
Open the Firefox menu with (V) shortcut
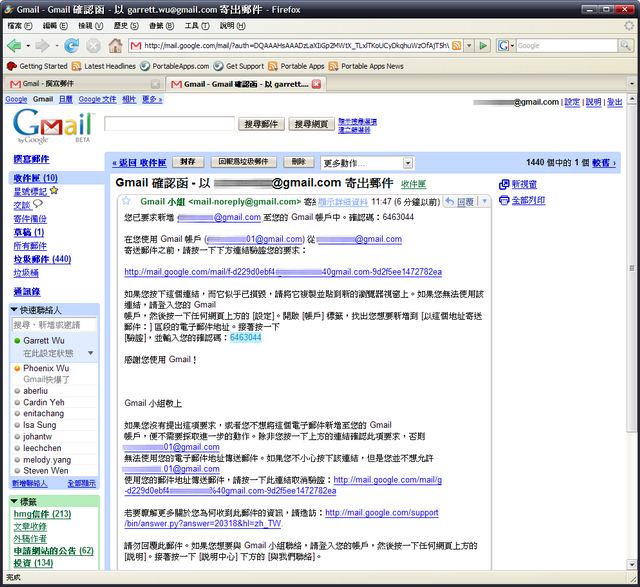[x=91, y=26]
